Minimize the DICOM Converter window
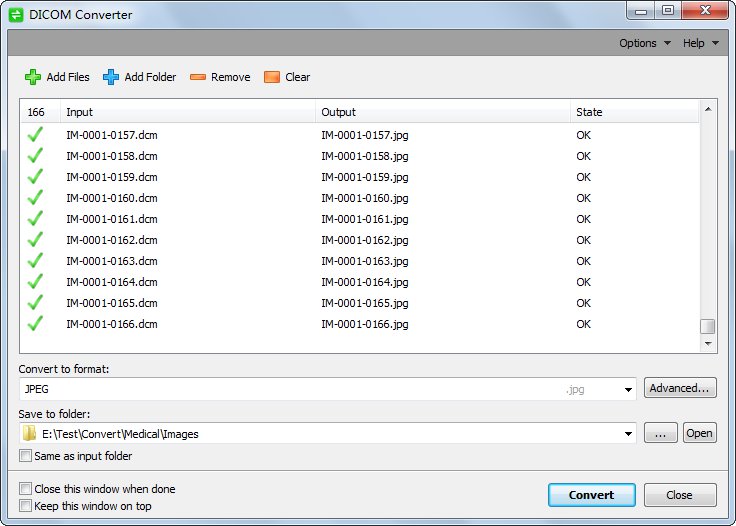This screenshot has height=526, width=736. point(641,10)
